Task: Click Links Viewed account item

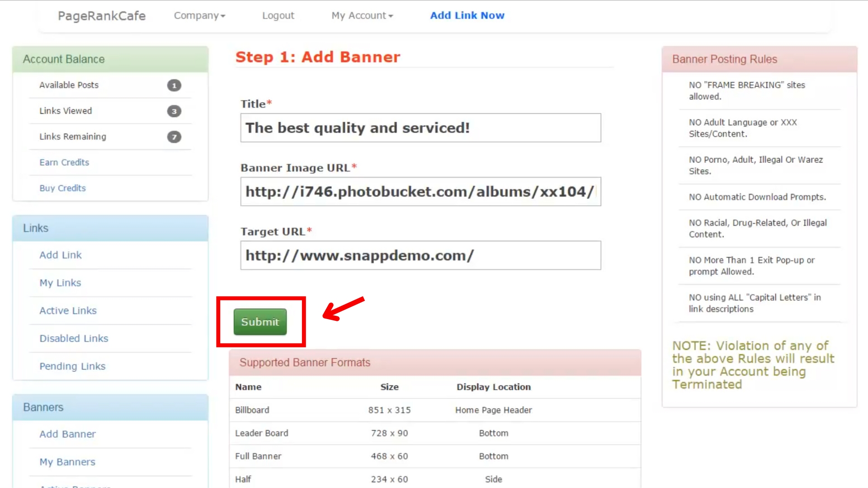Action: click(x=66, y=111)
